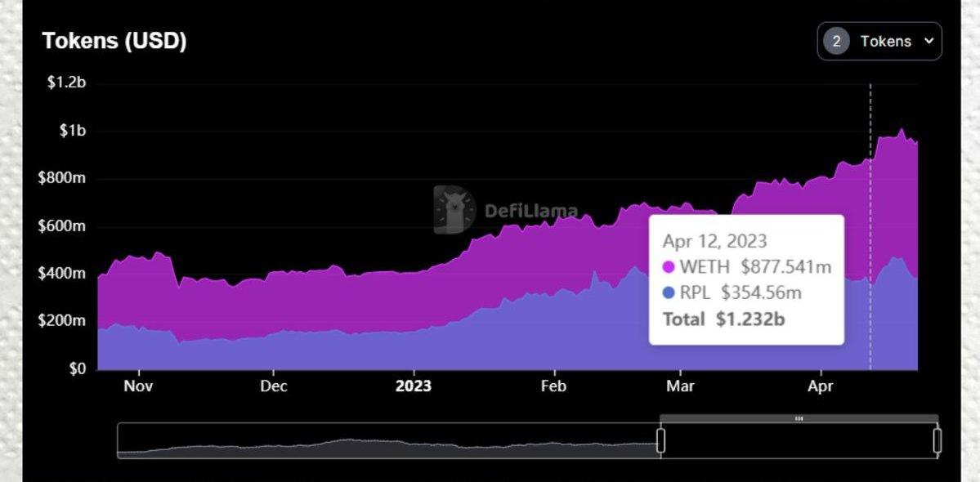This screenshot has width=980, height=482.
Task: Click the blue RPL dot in tooltip
Action: pos(669,292)
